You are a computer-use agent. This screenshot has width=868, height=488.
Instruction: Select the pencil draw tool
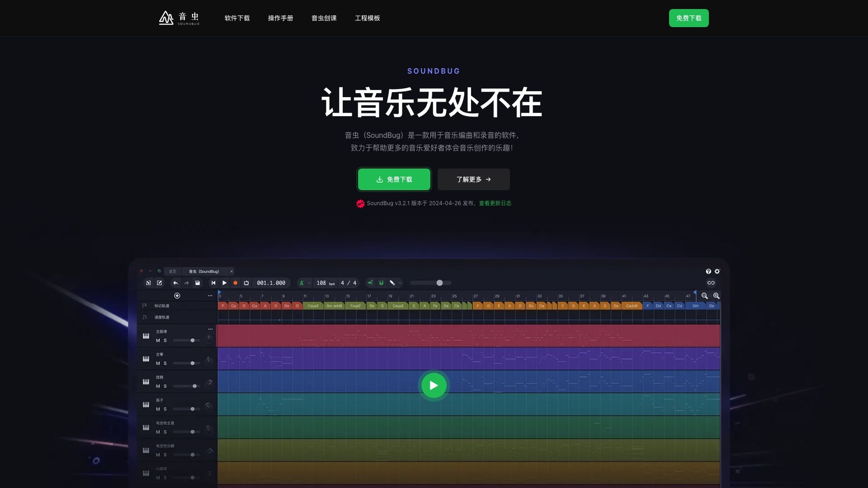click(x=392, y=283)
